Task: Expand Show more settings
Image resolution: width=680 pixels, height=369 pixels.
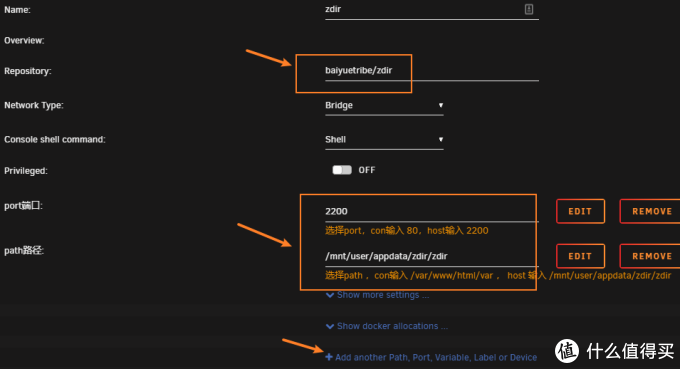Action: [377, 295]
